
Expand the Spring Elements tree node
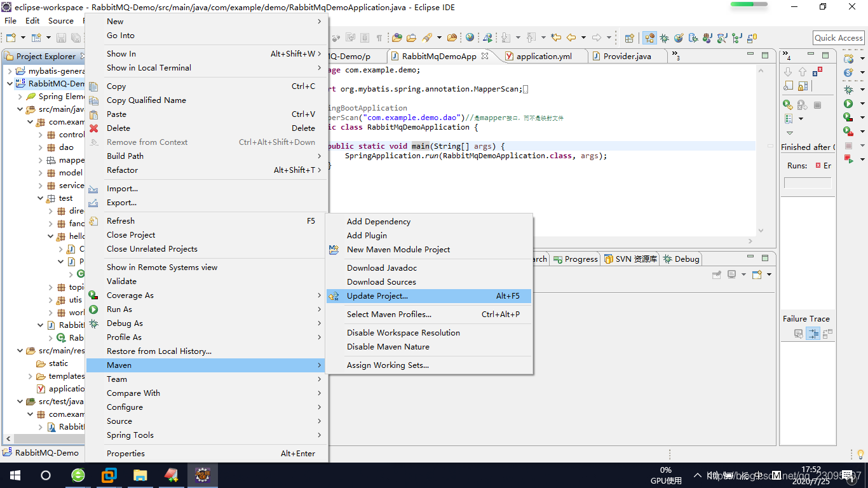[20, 96]
